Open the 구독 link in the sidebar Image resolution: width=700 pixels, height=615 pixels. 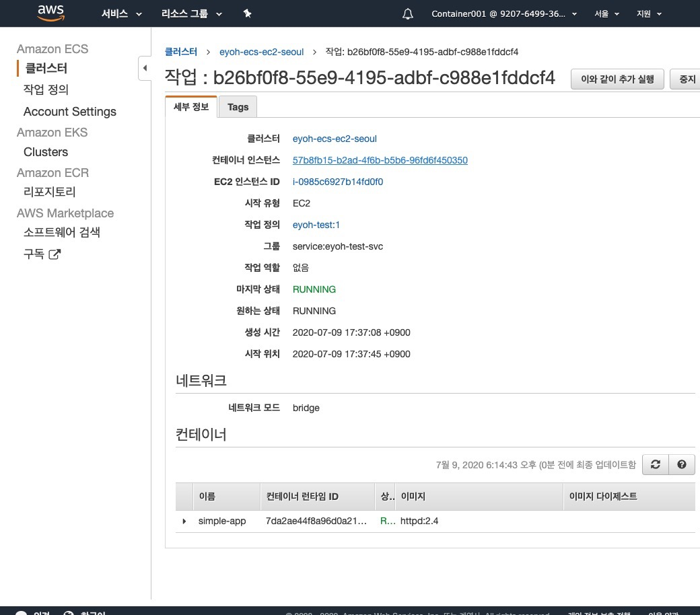[34, 254]
